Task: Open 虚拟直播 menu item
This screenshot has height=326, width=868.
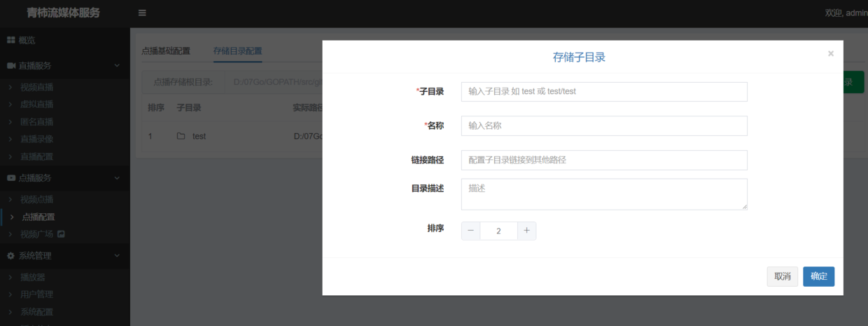Action: (x=37, y=104)
